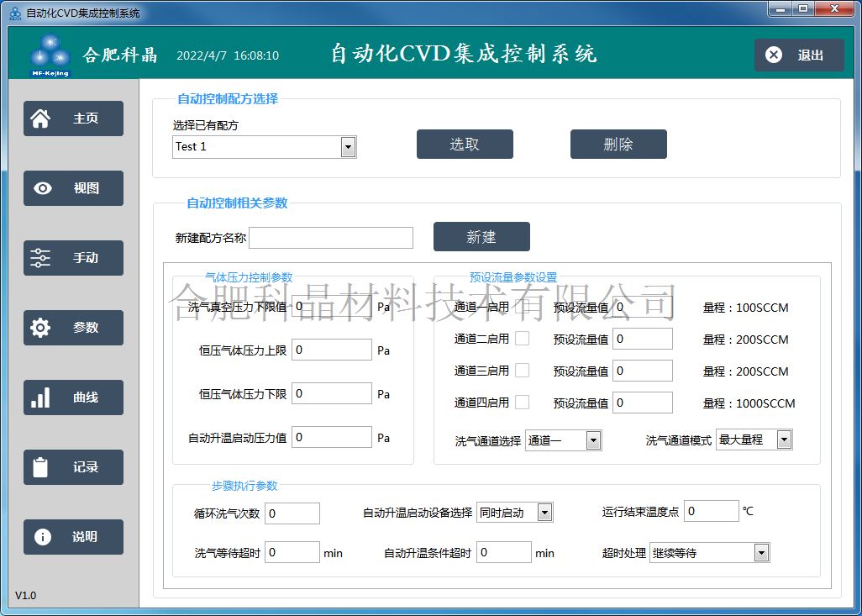Image resolution: width=862 pixels, height=616 pixels.
Task: Check the 通道四启用 checkbox
Action: point(522,403)
